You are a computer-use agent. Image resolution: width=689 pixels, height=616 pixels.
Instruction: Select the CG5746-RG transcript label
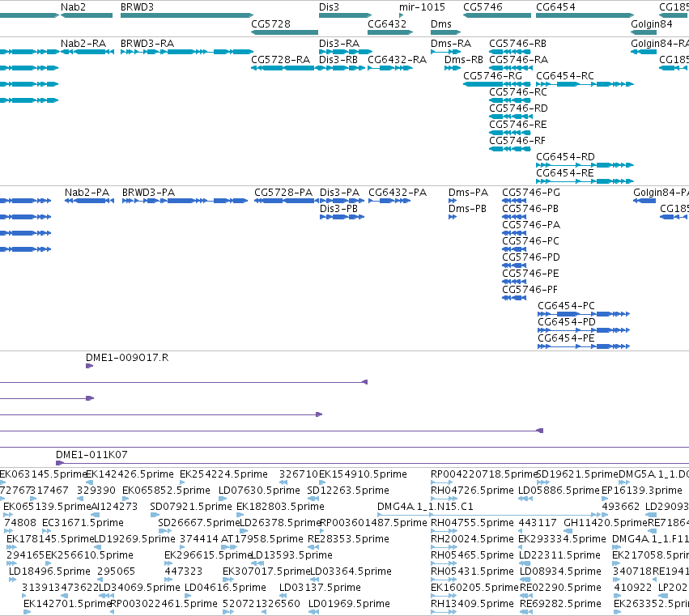click(x=492, y=76)
